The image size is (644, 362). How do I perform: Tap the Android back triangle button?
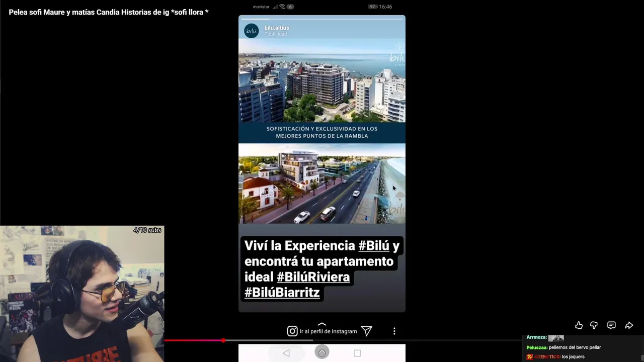point(286,353)
